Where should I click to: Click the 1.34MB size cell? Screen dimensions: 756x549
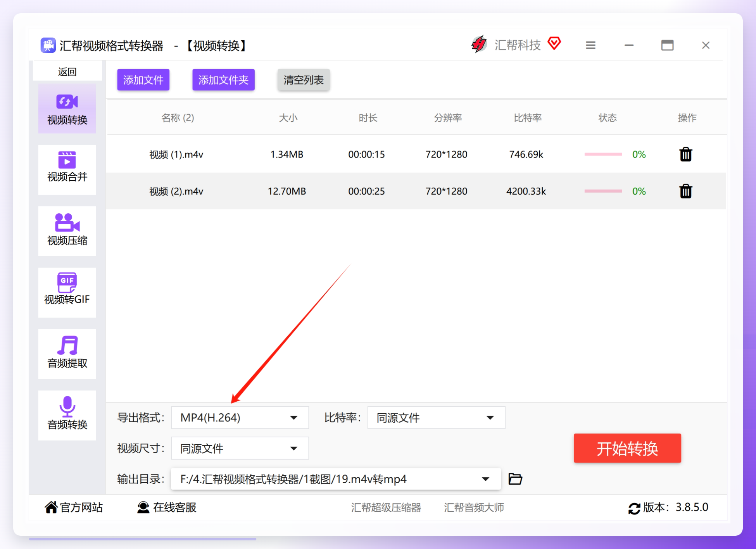click(287, 154)
